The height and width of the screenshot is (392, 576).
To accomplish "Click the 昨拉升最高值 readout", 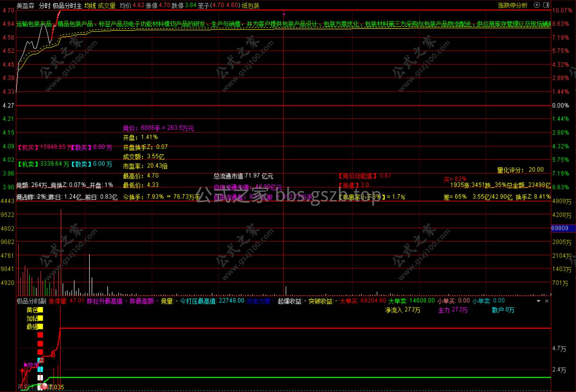I will (107, 301).
